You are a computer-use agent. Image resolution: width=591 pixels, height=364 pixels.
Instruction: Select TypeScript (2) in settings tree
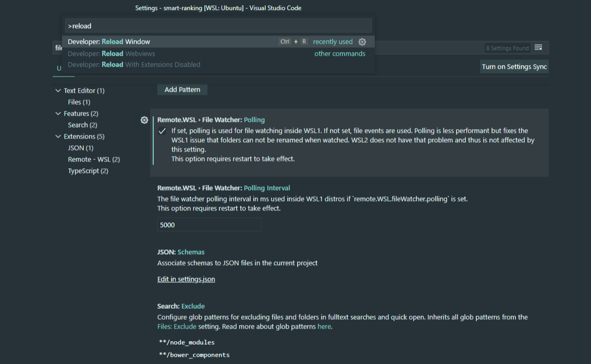point(88,171)
